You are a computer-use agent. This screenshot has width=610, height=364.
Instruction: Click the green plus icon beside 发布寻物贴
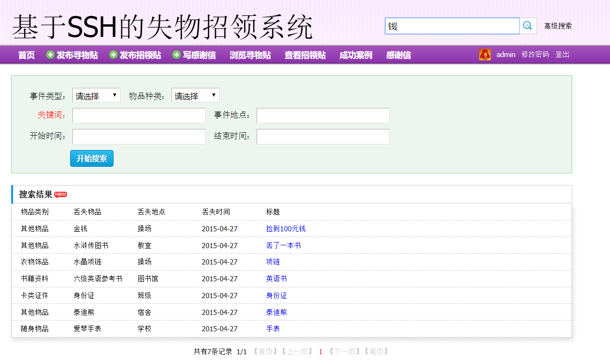(x=50, y=54)
